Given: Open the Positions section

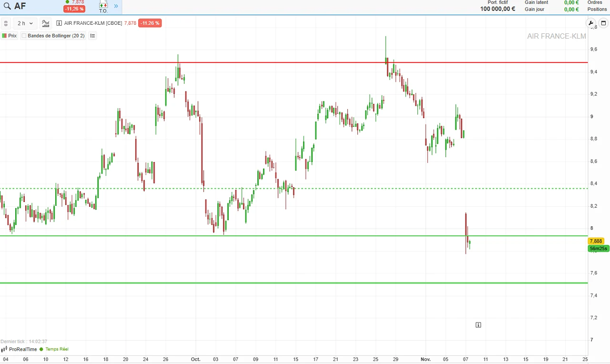Looking at the screenshot, I should point(597,9).
